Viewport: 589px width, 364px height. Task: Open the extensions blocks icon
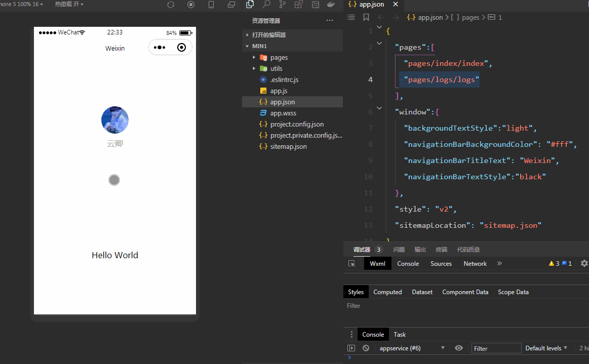pyautogui.click(x=299, y=4)
